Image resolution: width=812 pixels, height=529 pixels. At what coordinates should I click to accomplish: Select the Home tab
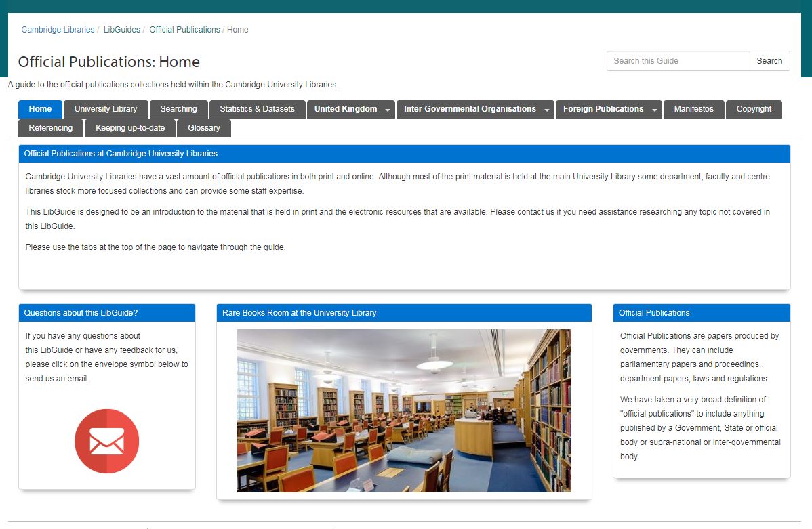click(40, 109)
